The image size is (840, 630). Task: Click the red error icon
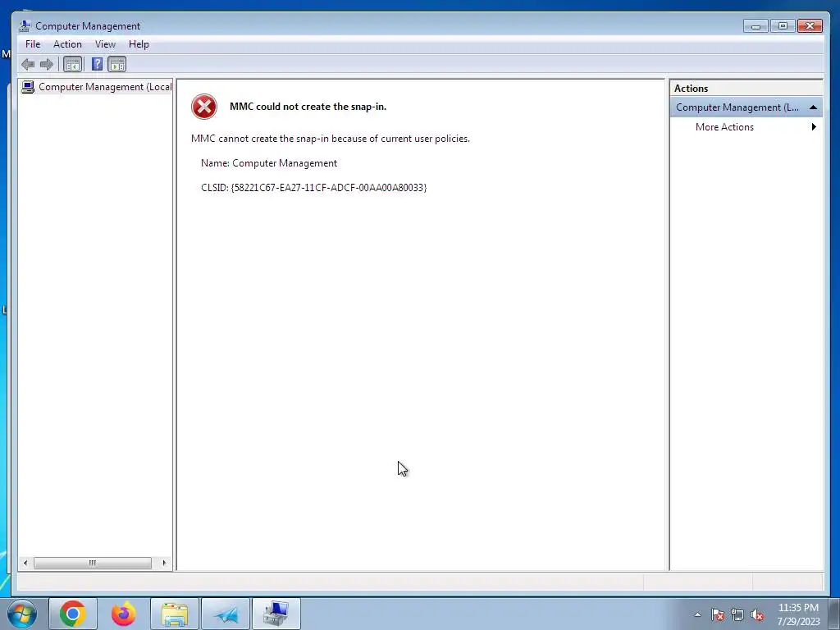[204, 107]
